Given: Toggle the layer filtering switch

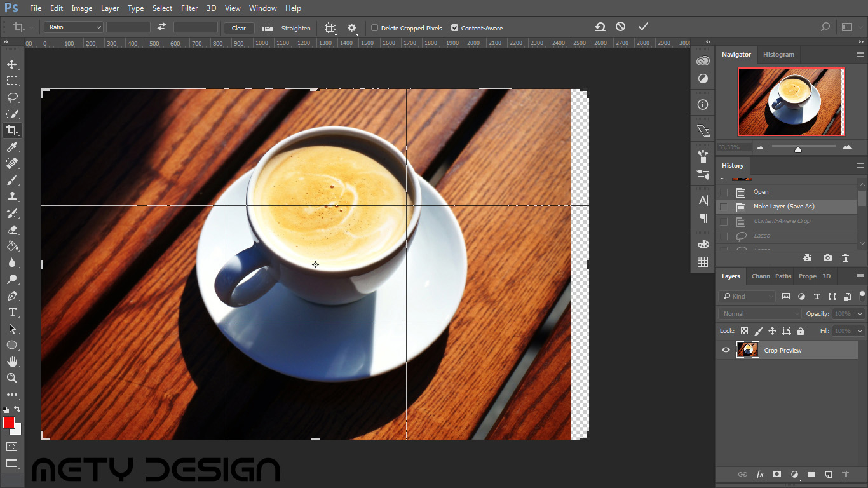Looking at the screenshot, I should (x=862, y=295).
